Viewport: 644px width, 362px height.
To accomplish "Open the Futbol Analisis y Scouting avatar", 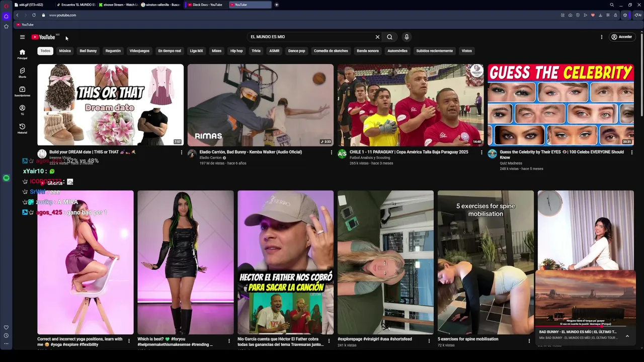I will point(342,154).
